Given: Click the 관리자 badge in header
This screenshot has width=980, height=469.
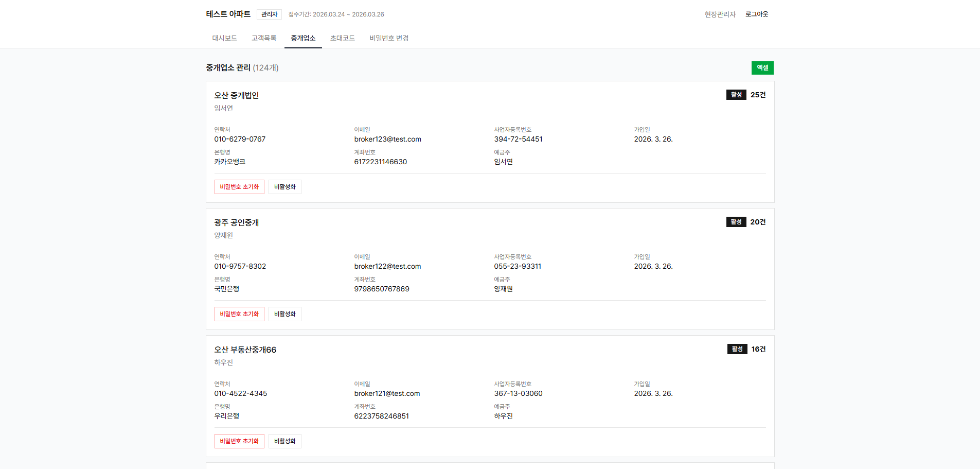Looking at the screenshot, I should (x=269, y=14).
